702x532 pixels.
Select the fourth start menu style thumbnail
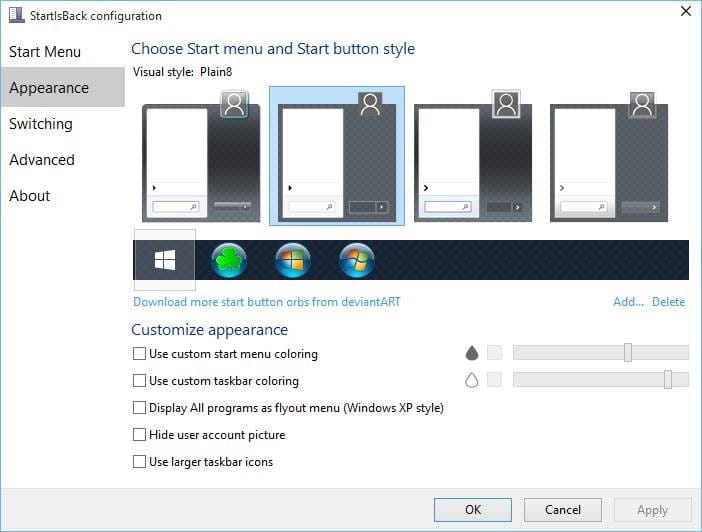[x=609, y=156]
